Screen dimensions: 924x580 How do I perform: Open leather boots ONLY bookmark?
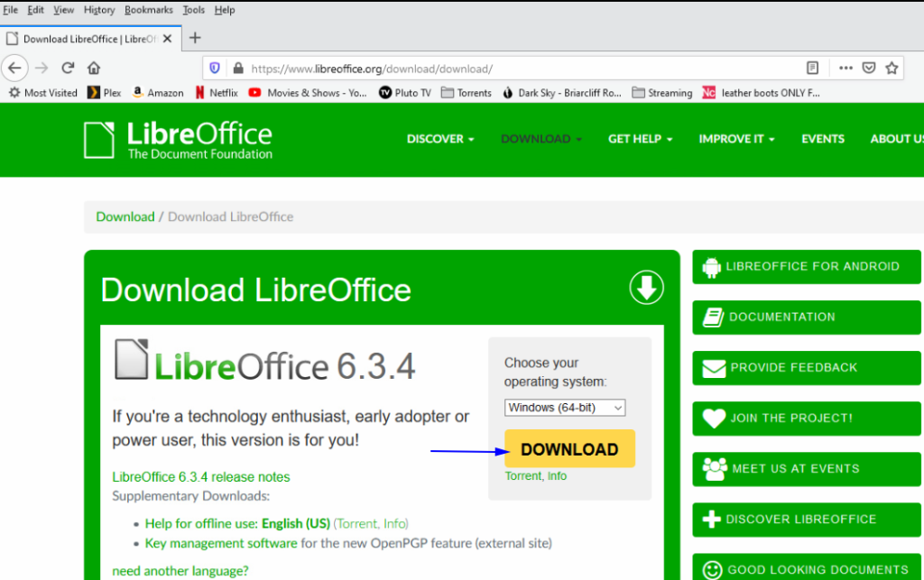tap(762, 93)
